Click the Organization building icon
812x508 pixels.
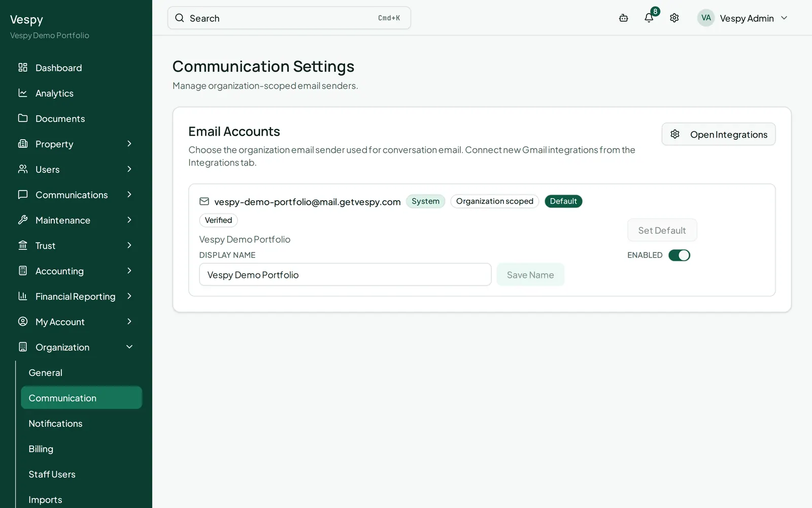click(x=23, y=347)
